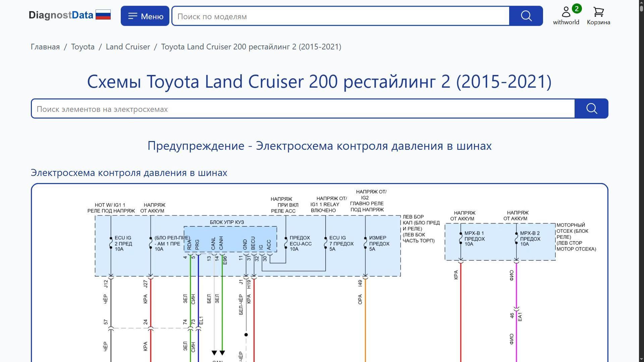
Task: Focus the Поиск по моделям search field
Action: 340,16
